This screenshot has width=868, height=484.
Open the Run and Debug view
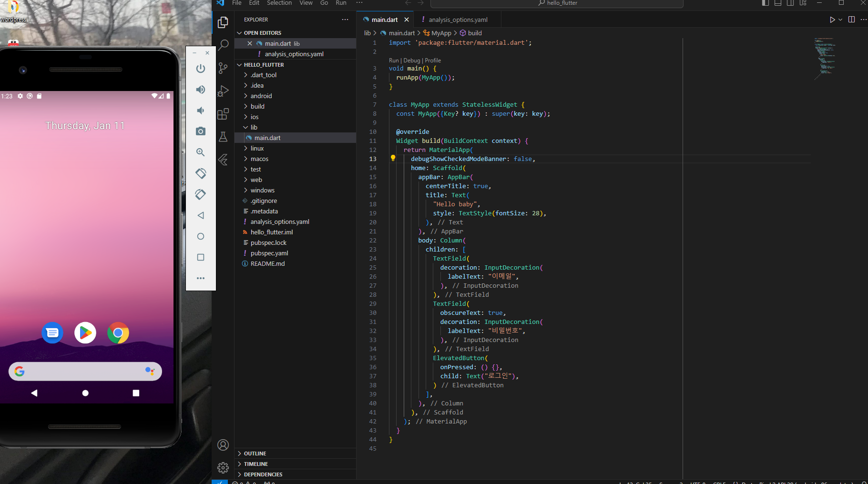coord(223,91)
